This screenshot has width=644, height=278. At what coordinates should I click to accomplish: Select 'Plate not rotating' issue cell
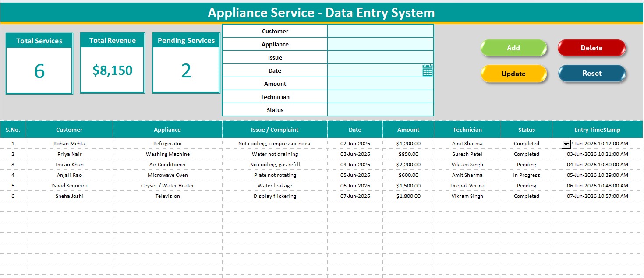click(x=275, y=175)
